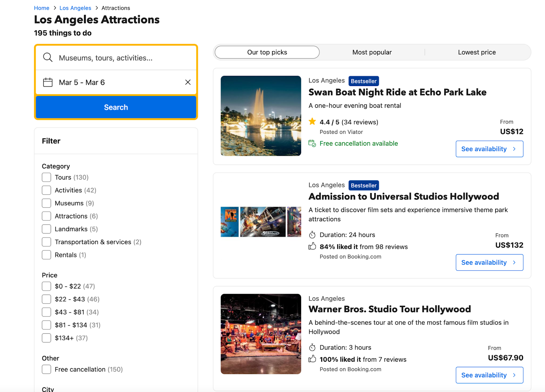Open the Universal Studios image collage
545x392 pixels.
261,222
